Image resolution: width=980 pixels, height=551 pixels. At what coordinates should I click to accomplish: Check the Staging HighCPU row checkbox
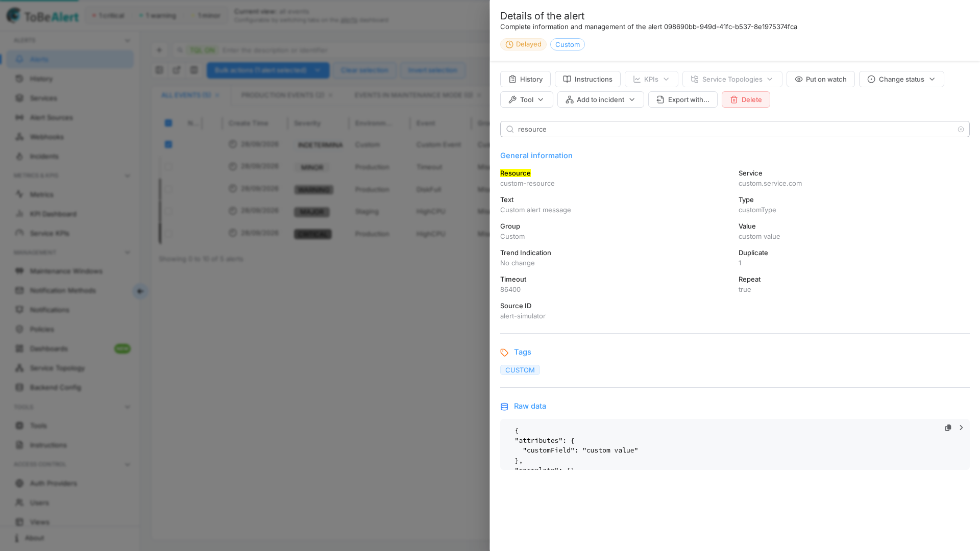click(168, 211)
